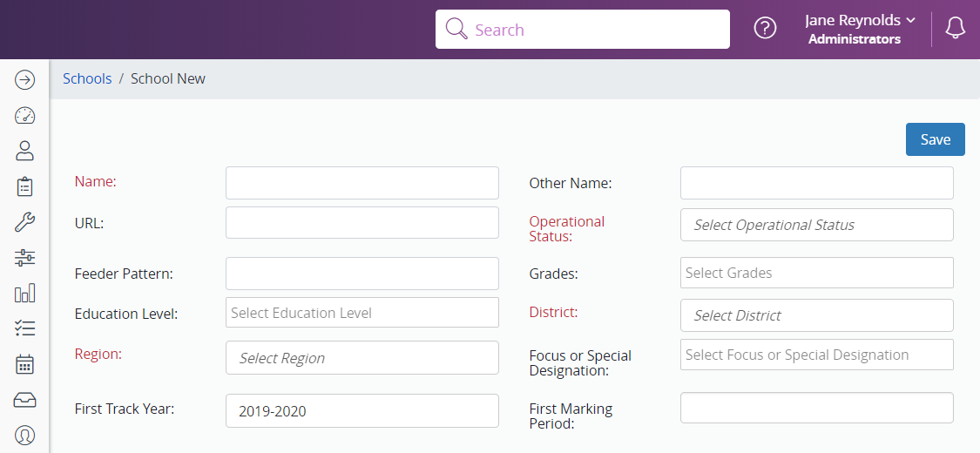Click the Administrators role label
980x453 pixels.
click(855, 39)
